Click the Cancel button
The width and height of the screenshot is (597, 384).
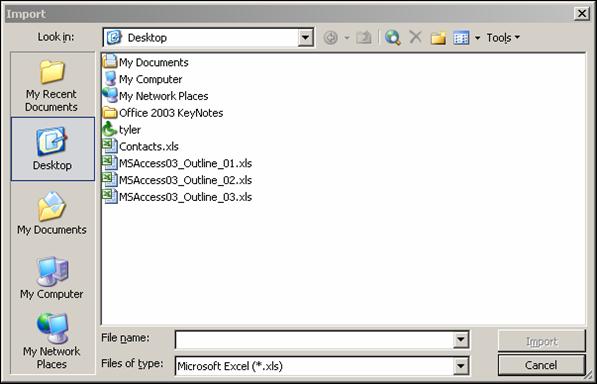point(541,365)
